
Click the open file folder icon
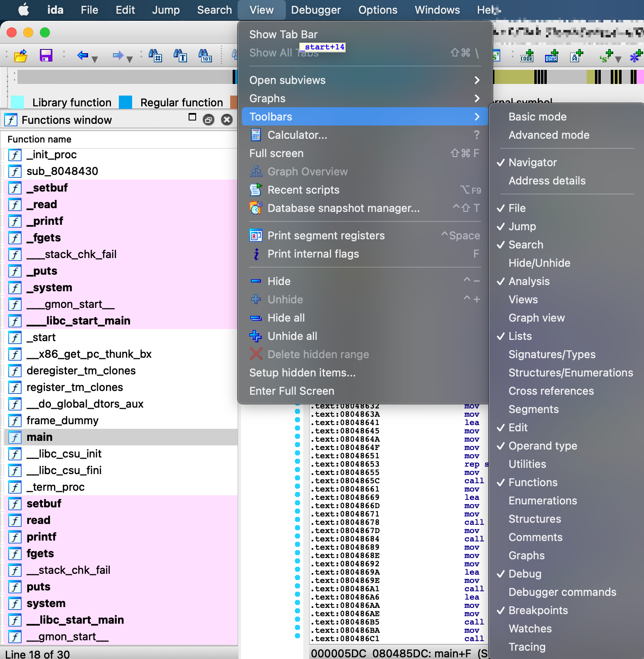click(20, 55)
